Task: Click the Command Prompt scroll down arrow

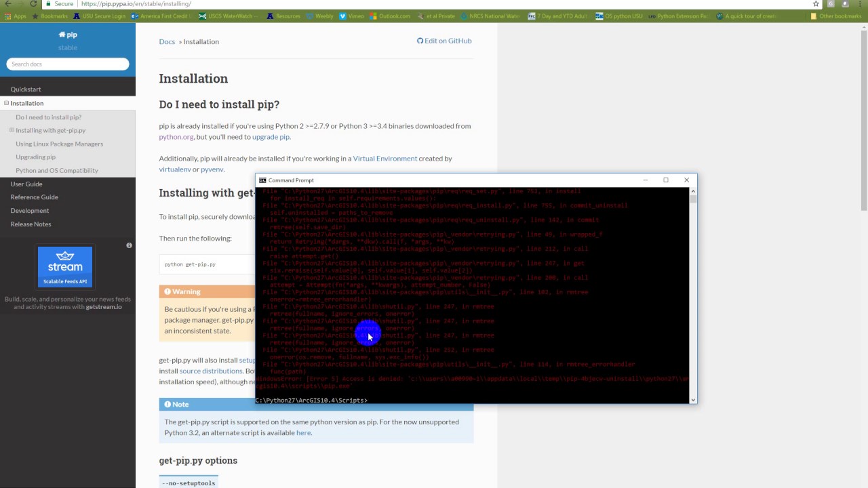Action: [693, 400]
